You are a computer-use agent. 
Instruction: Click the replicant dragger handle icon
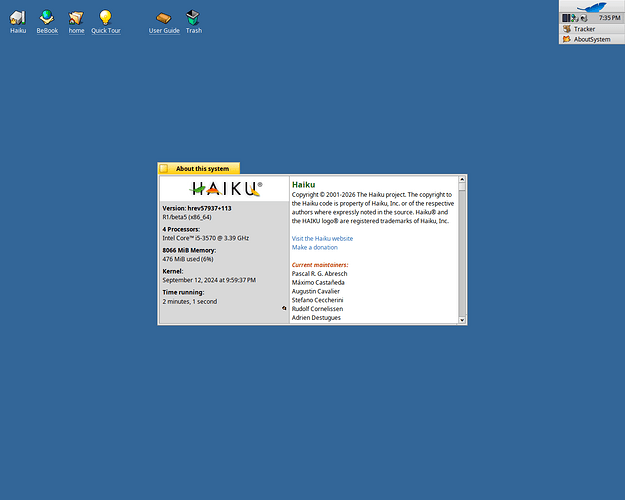pos(284,308)
